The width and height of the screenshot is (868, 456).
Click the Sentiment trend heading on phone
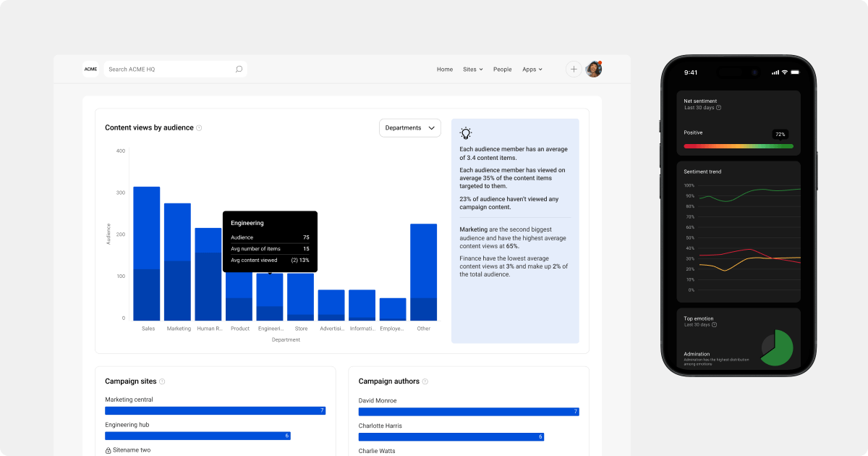coord(702,172)
